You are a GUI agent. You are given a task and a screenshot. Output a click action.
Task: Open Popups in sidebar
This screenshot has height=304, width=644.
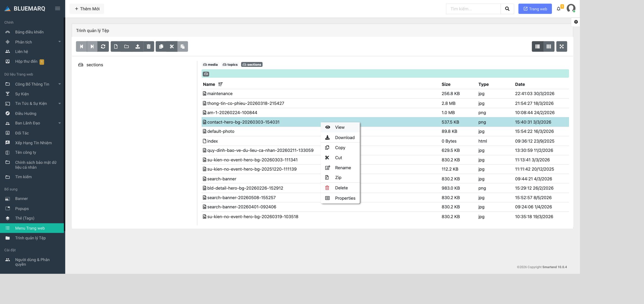click(32, 209)
